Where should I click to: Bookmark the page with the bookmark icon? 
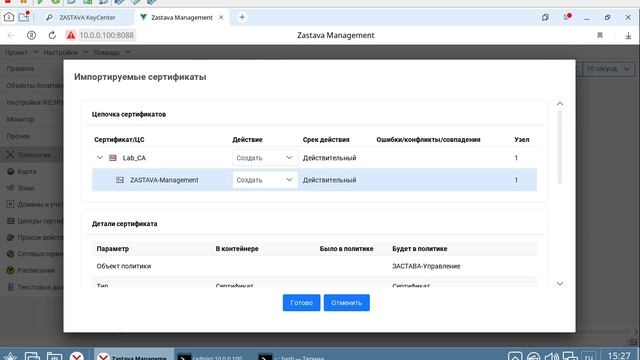(x=600, y=36)
